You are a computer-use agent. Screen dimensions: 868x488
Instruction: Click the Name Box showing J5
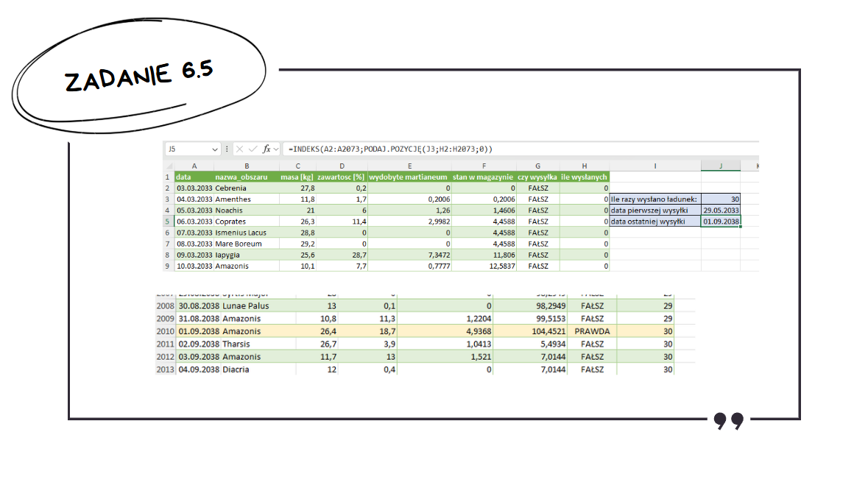pos(192,149)
